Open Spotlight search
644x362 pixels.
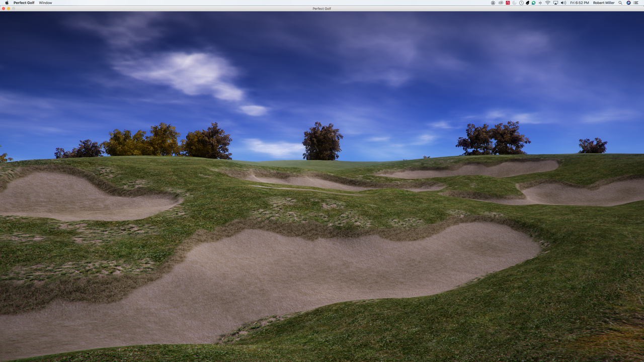coord(620,3)
